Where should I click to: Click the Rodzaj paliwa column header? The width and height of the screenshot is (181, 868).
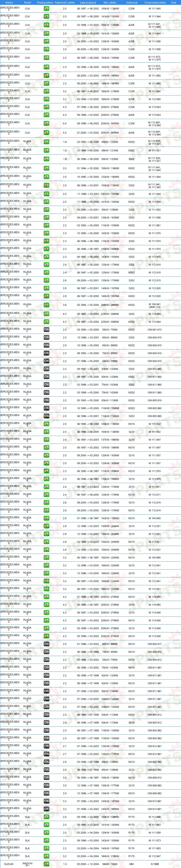[x=45, y=2]
